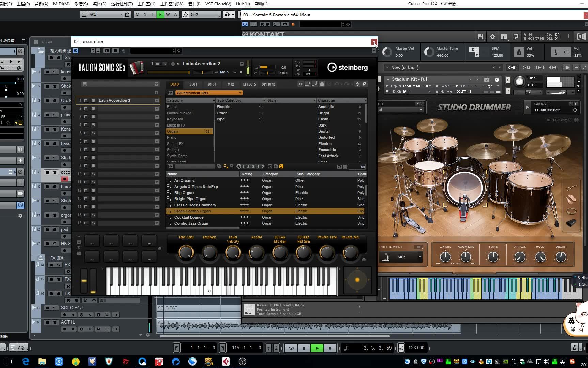This screenshot has width=588, height=368.
Task: Switch to HALion EDIT tab
Action: pos(193,84)
